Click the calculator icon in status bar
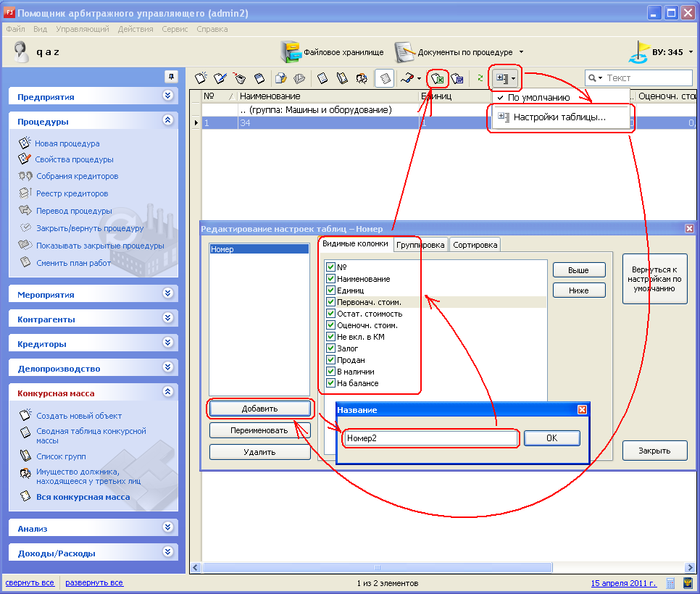The width and height of the screenshot is (700, 594). tap(671, 583)
